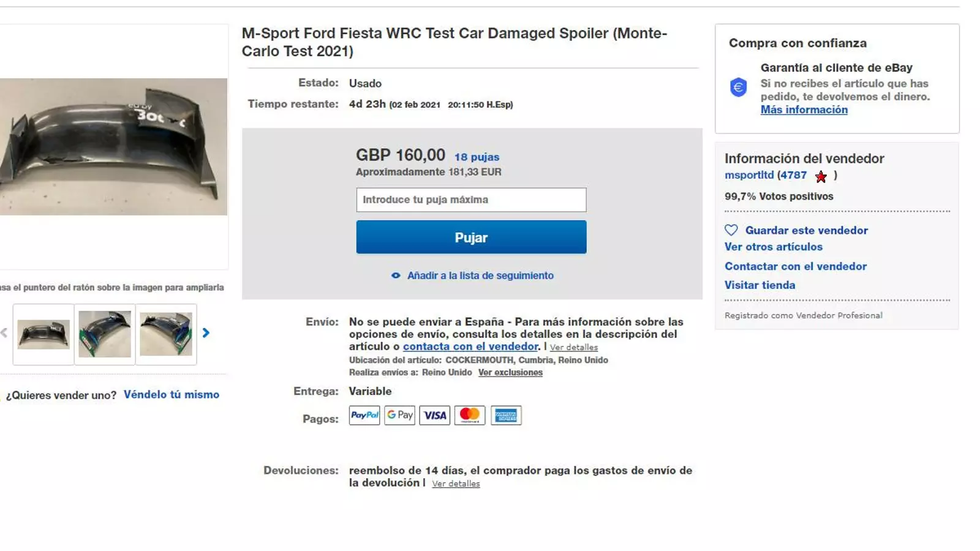The height and width of the screenshot is (551, 980).
Task: Add item to watch list via eye icon
Action: coord(396,275)
